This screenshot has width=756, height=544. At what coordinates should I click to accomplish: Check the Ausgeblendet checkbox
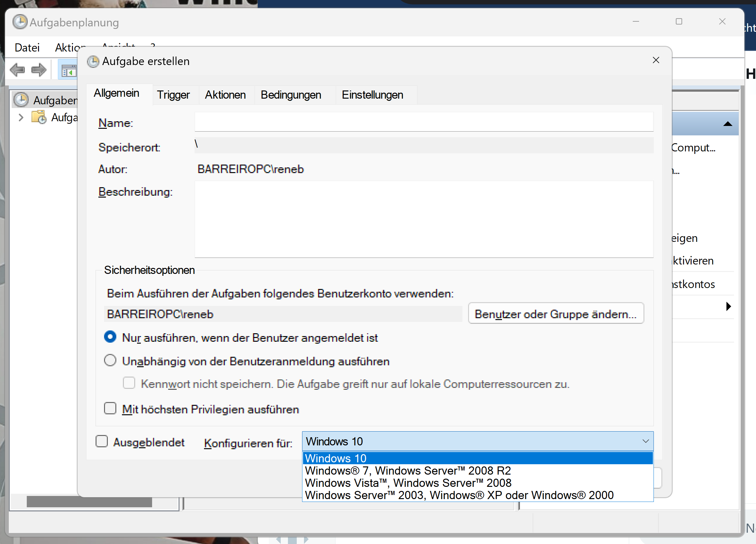[102, 441]
